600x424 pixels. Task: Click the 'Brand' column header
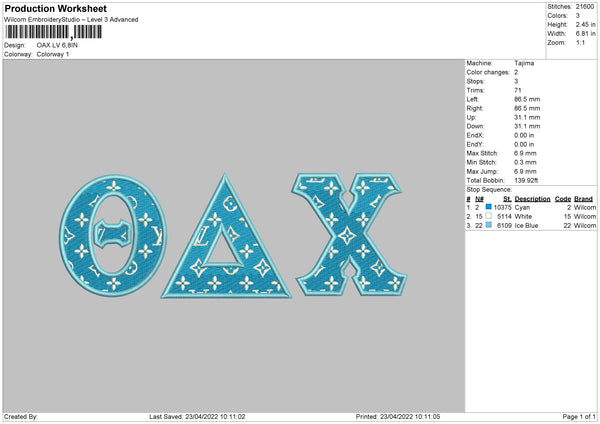[x=584, y=199]
